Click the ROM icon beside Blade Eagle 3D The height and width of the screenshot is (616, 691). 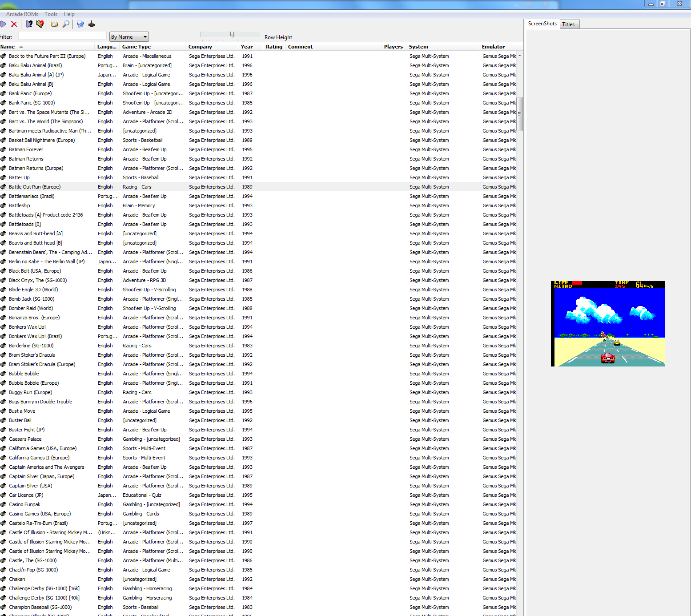(x=4, y=290)
